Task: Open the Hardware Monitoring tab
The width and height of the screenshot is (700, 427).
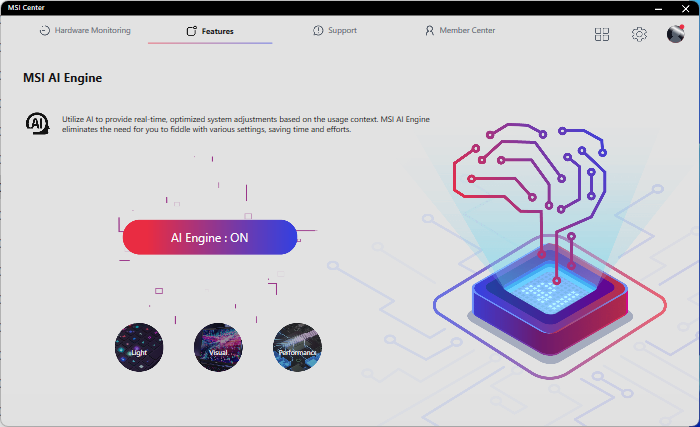Action: pos(85,30)
